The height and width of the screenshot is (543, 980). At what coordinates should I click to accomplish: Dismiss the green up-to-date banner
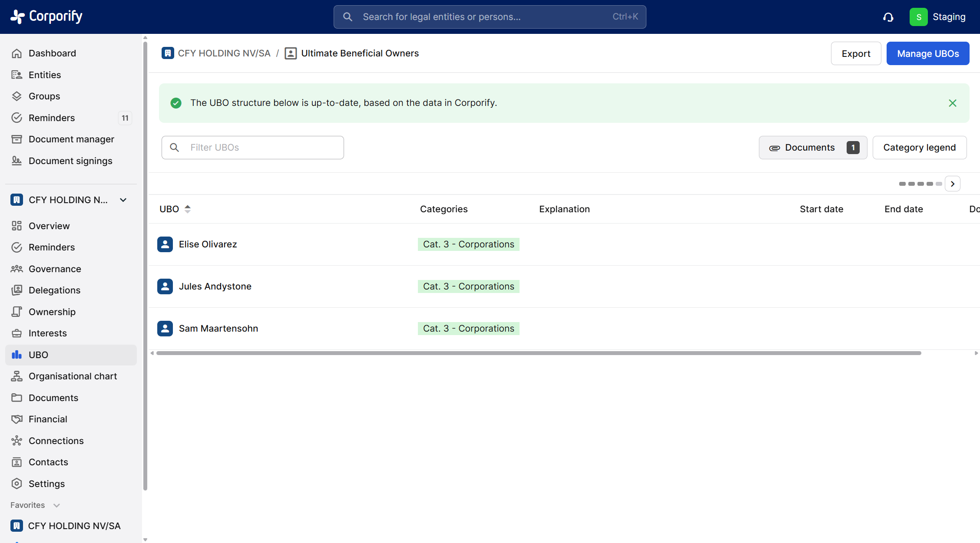click(952, 103)
